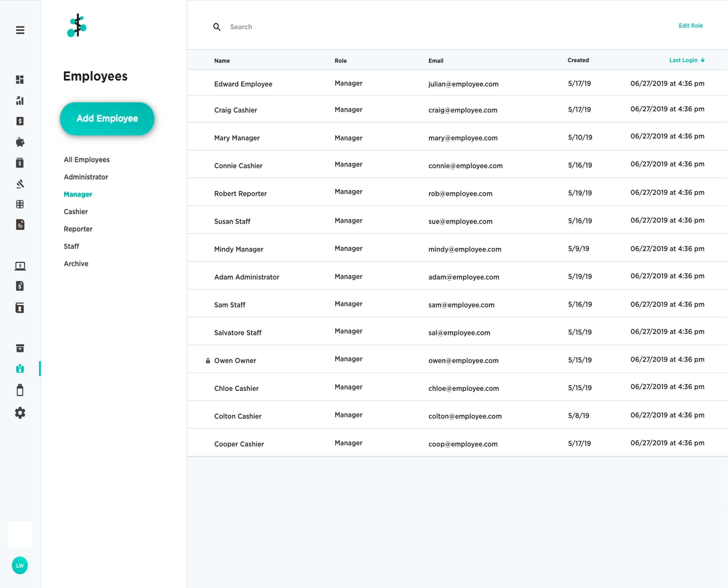728x588 pixels.
Task: Select Mary Manager name
Action: coord(237,138)
